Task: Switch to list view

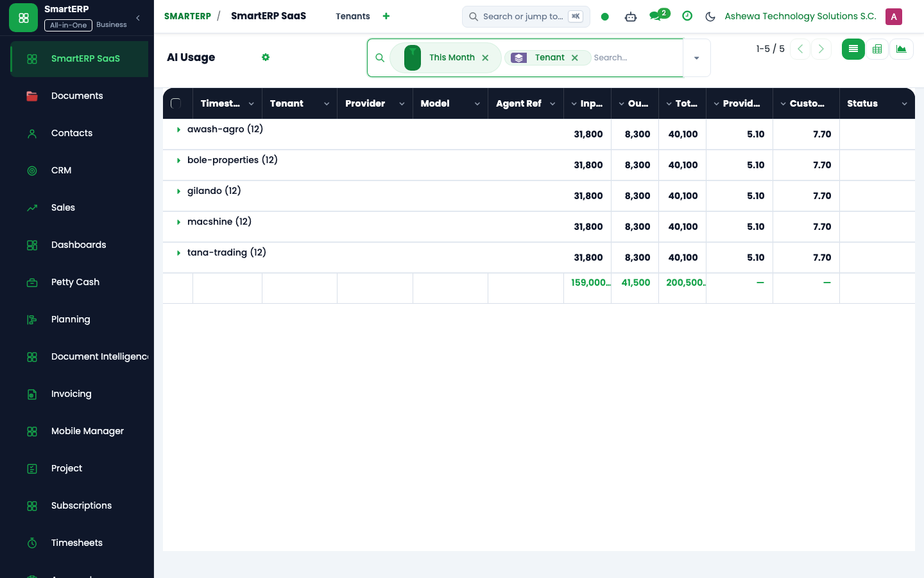Action: [x=853, y=49]
